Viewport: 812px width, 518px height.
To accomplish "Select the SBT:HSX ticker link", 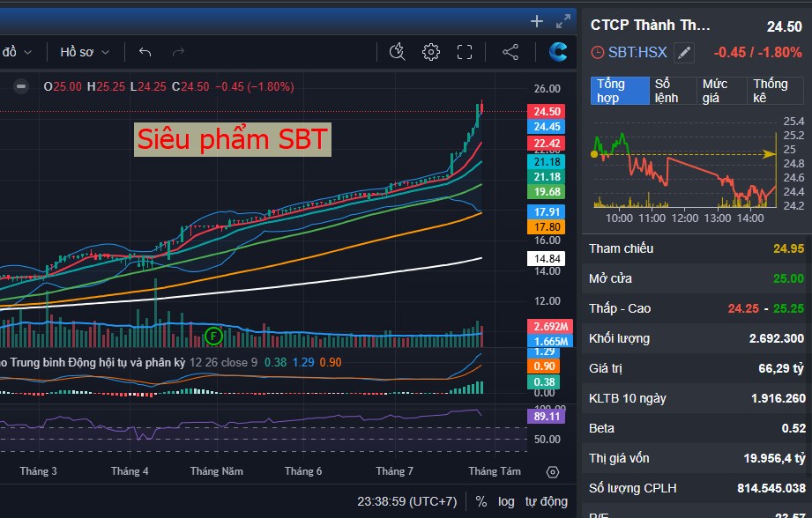I will 637,52.
